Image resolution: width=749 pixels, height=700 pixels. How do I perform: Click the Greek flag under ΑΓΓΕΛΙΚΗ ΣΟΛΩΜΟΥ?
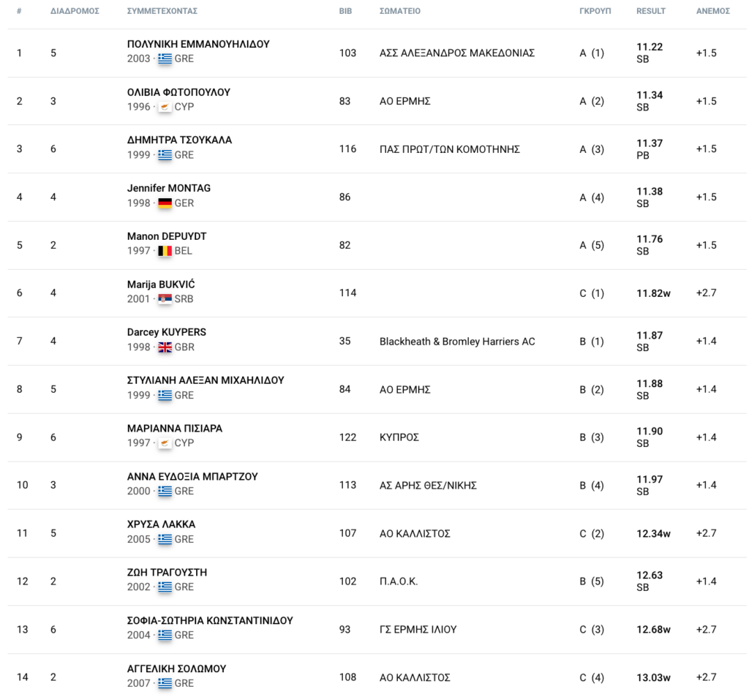click(165, 683)
